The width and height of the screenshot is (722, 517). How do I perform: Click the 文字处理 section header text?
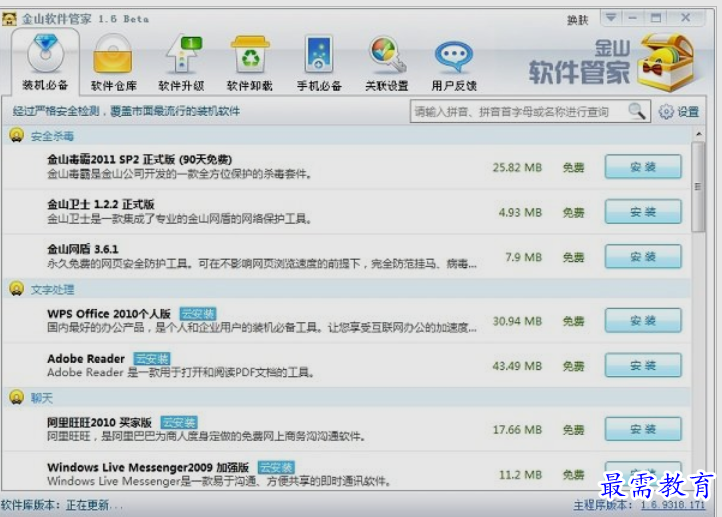pos(52,290)
